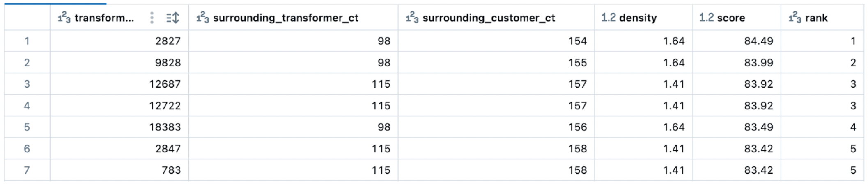This screenshot has height=186, width=868.
Task: Click the decimal type icon beside score
Action: coord(706,18)
